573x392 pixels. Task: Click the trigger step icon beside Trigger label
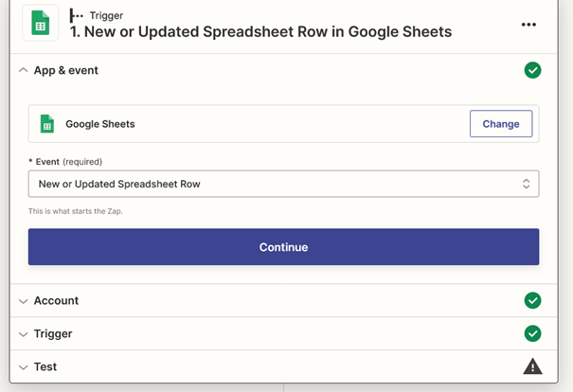coord(76,15)
